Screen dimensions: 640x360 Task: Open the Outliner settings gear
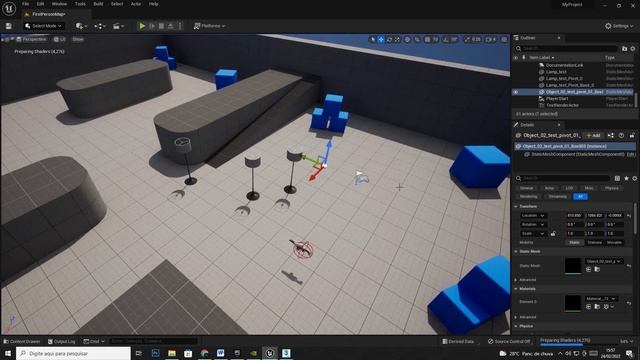(x=633, y=49)
